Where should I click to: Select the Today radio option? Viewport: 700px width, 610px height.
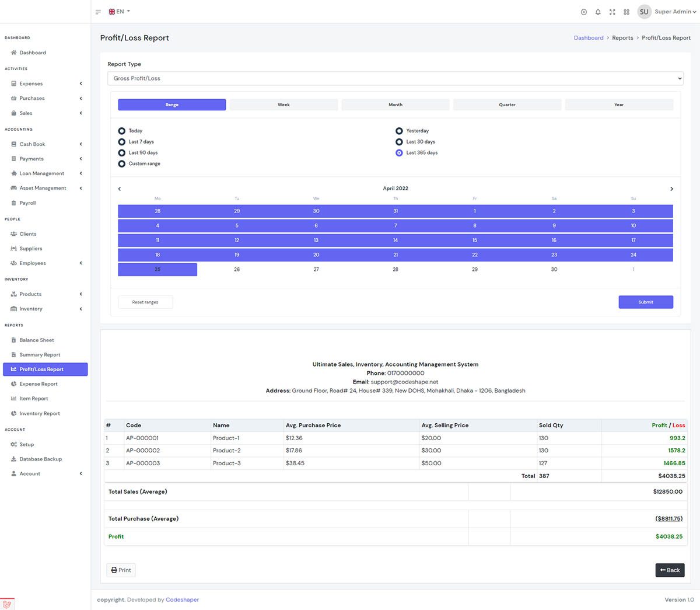point(122,131)
